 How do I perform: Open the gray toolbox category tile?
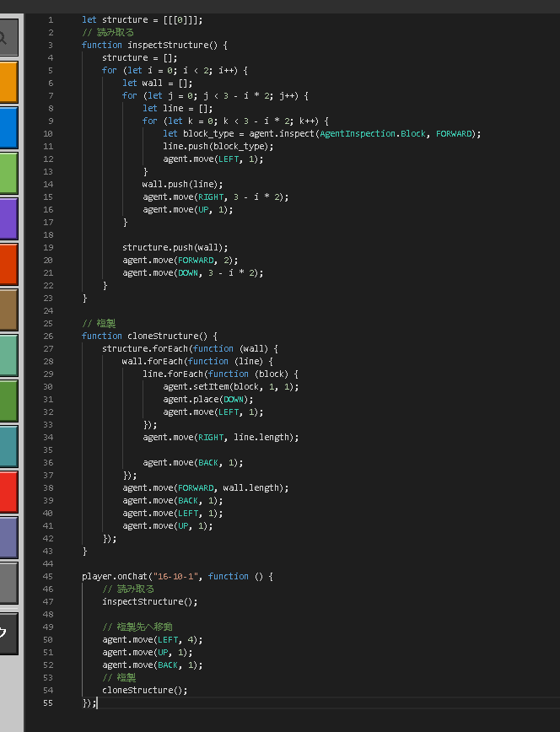pos(8,583)
